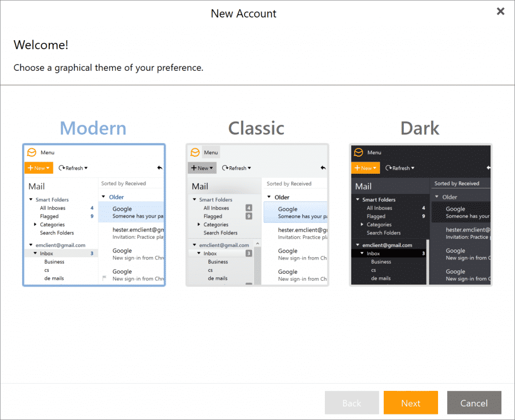Collapse the Older group in Dark preview
Screen dimensions: 515x420
[x=437, y=197]
